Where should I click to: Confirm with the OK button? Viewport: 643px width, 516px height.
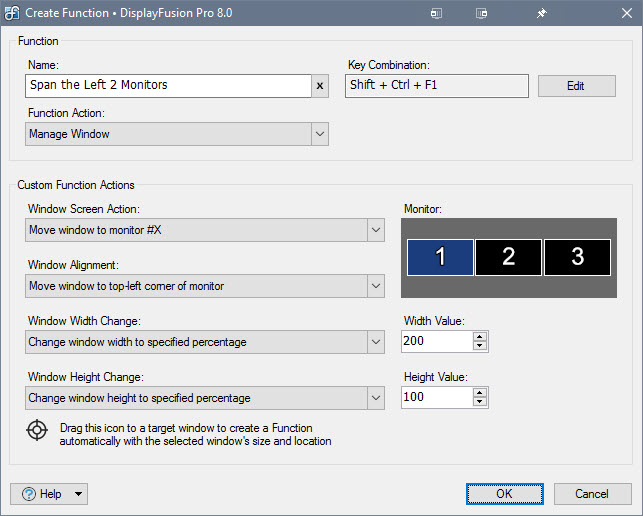click(505, 493)
